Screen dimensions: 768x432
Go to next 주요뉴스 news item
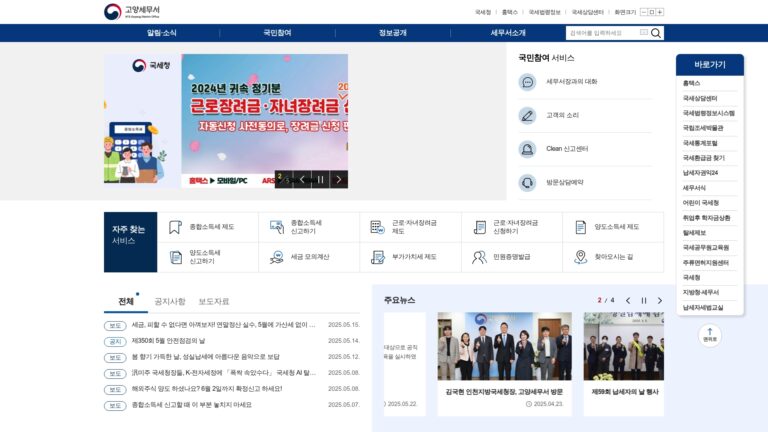(x=659, y=301)
